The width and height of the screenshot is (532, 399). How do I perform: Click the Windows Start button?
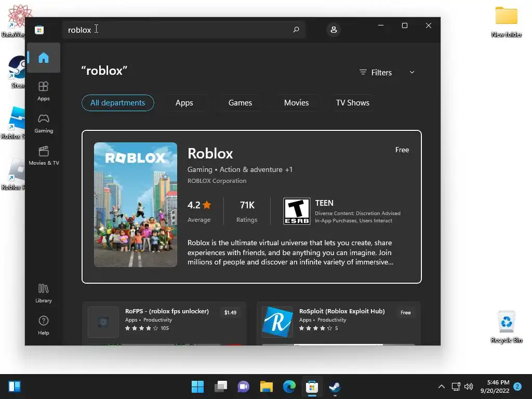[x=197, y=387]
